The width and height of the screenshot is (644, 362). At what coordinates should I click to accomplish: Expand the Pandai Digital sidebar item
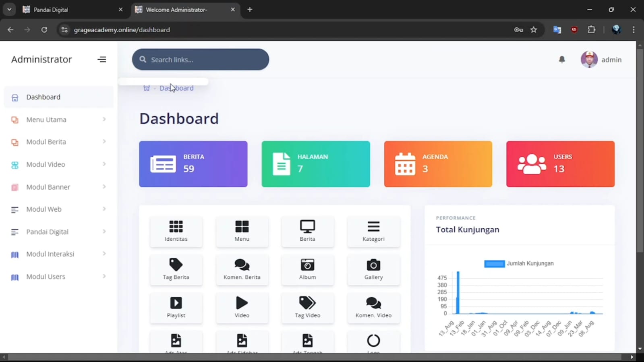(59, 232)
